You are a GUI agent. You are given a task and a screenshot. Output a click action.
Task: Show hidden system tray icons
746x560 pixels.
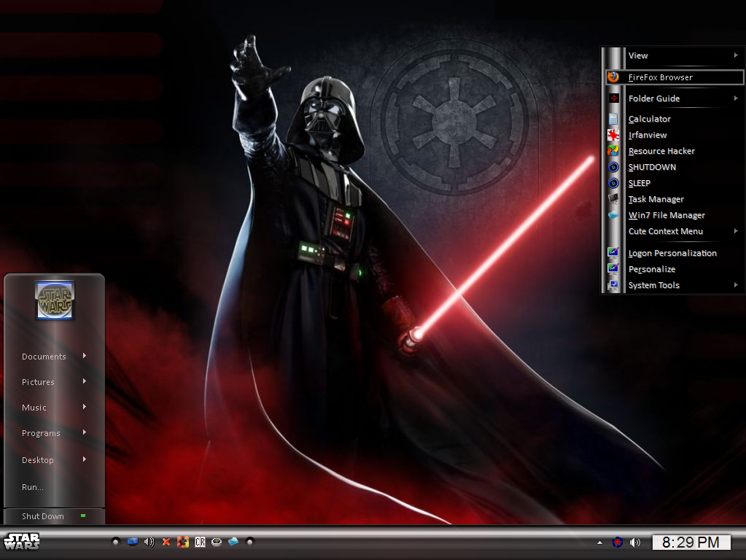coord(600,542)
